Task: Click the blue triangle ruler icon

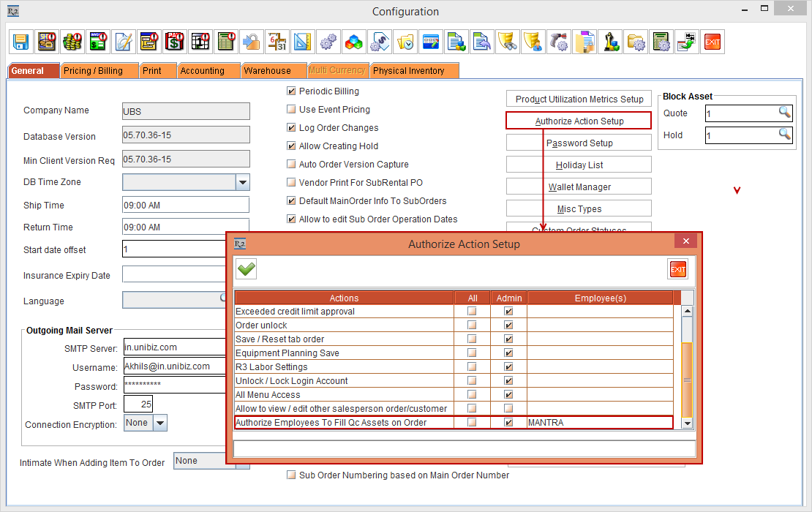Action: (302, 42)
